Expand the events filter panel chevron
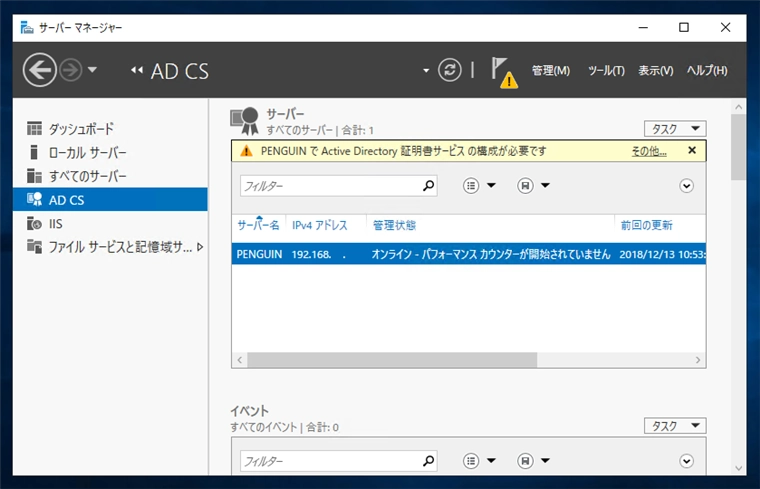 coord(686,461)
